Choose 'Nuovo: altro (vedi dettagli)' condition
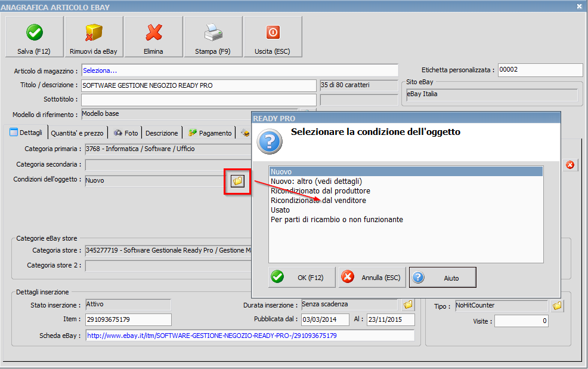588x369 pixels. coord(406,182)
